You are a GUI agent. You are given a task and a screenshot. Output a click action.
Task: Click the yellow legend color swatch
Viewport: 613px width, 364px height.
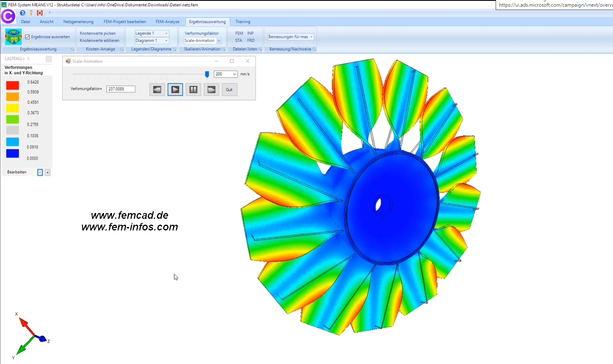click(x=12, y=108)
